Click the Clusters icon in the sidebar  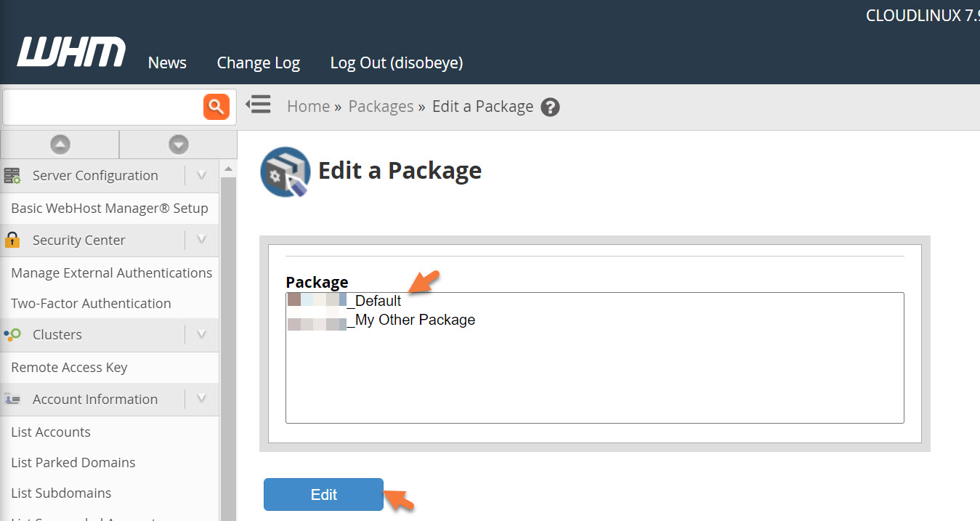(x=12, y=334)
